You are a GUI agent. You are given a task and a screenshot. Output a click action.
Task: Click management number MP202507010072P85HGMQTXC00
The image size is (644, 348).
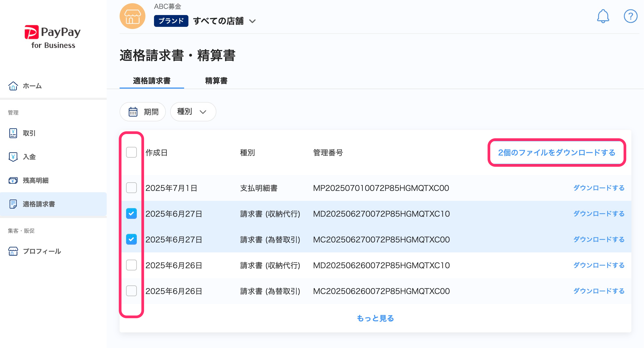pos(381,188)
